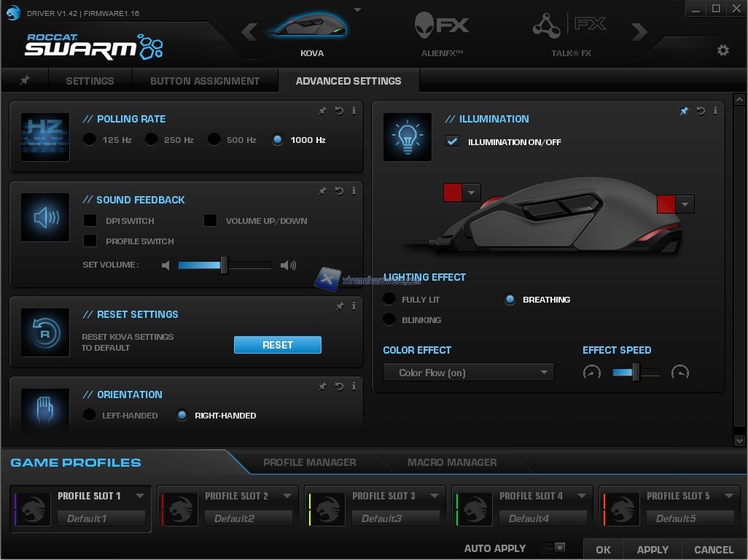Click the undo icon in Sound Feedback panel
748x560 pixels.
pyautogui.click(x=339, y=191)
